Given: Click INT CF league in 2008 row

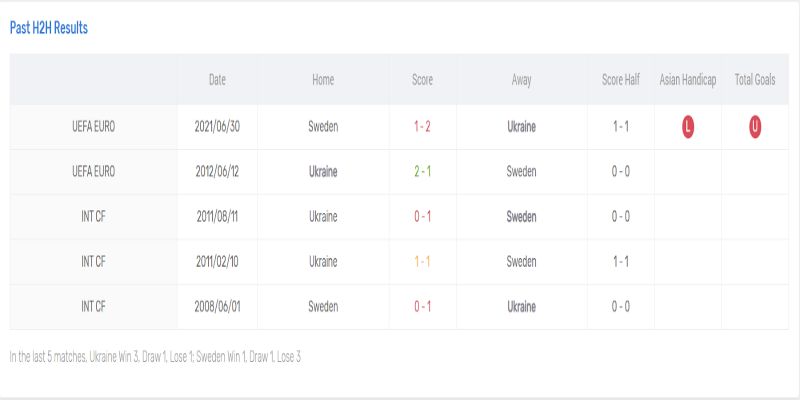Looking at the screenshot, I should (x=94, y=307).
